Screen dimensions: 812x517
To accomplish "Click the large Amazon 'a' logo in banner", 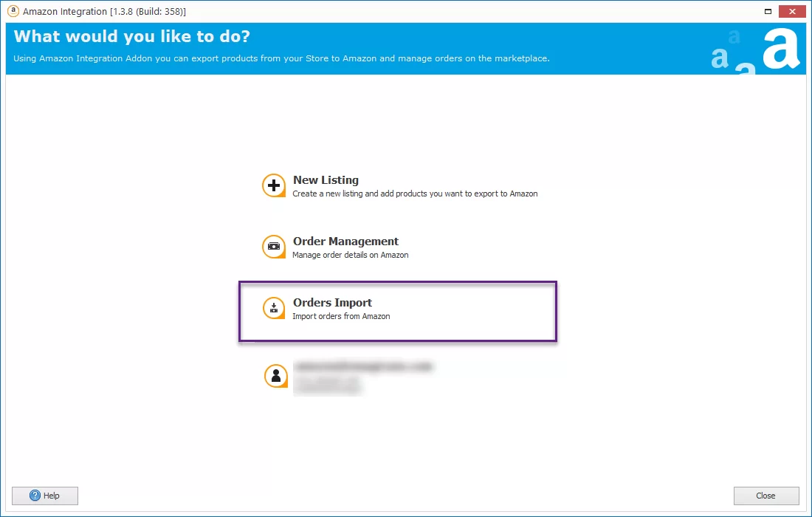I will [x=780, y=49].
